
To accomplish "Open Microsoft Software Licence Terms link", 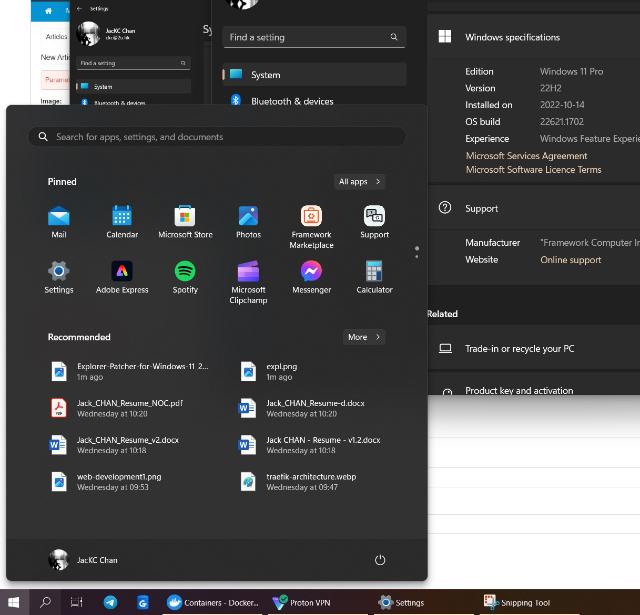I will coord(533,169).
